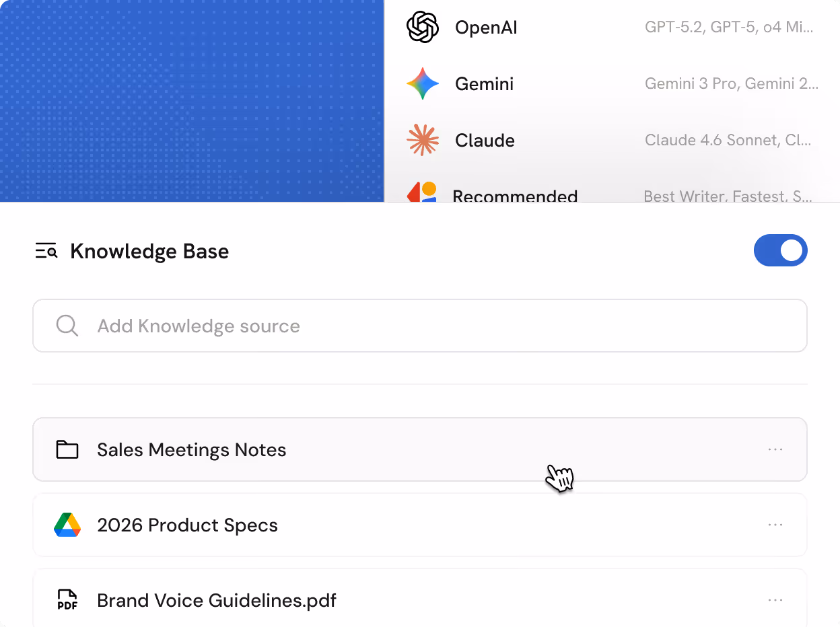Click the Claude starburst icon
This screenshot has height=627, width=840.
point(421,140)
